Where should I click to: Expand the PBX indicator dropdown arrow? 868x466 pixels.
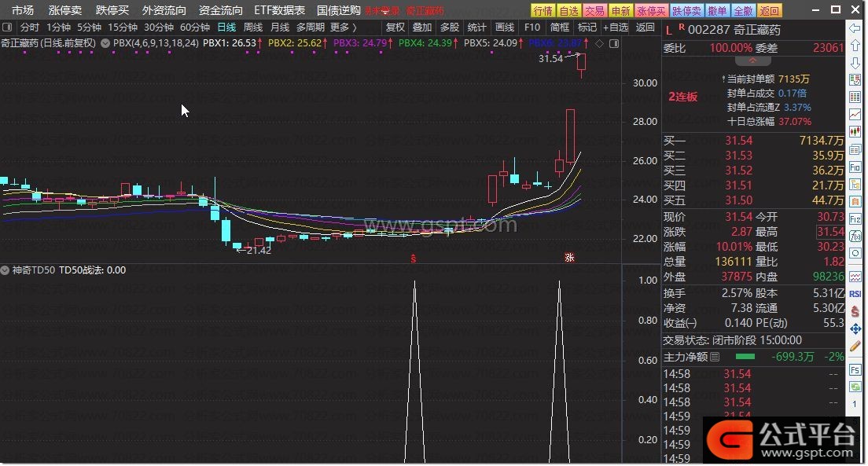tap(105, 43)
